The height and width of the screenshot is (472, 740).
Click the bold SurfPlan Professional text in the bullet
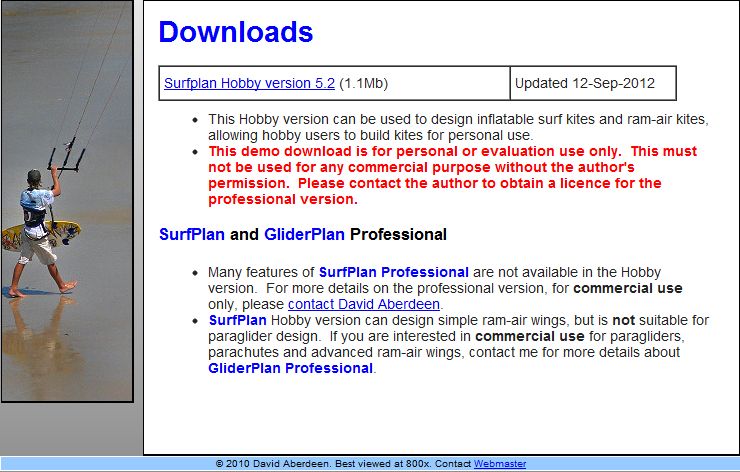393,272
